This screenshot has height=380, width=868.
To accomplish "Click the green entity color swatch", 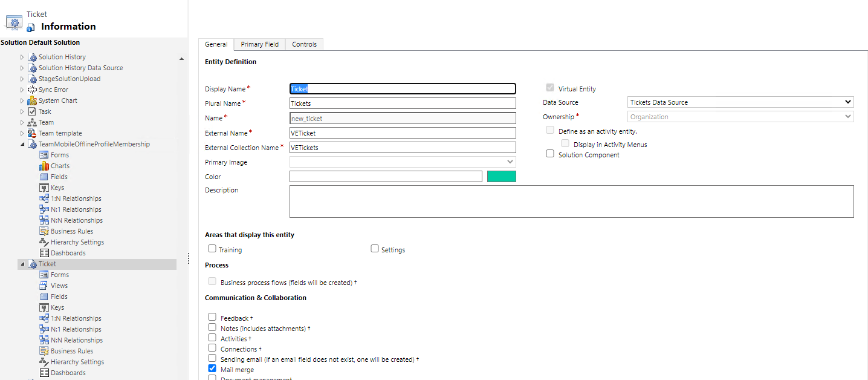I will (x=501, y=177).
